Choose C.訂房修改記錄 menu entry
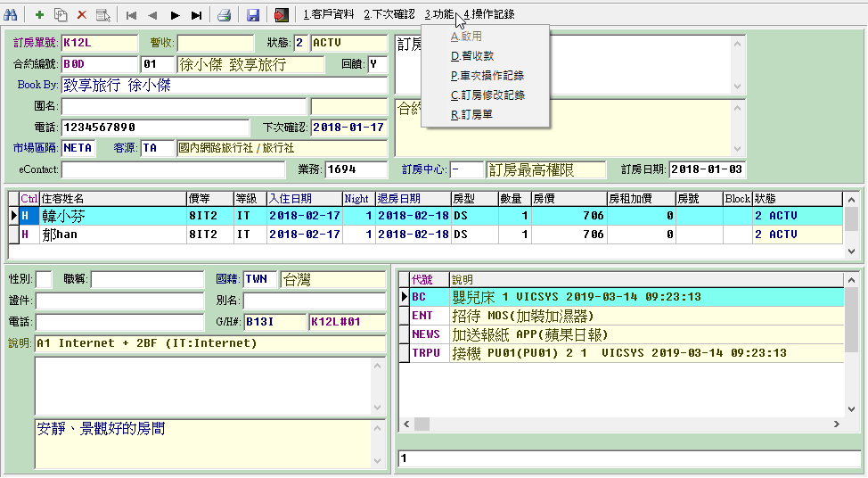This screenshot has width=868, height=478. click(487, 95)
